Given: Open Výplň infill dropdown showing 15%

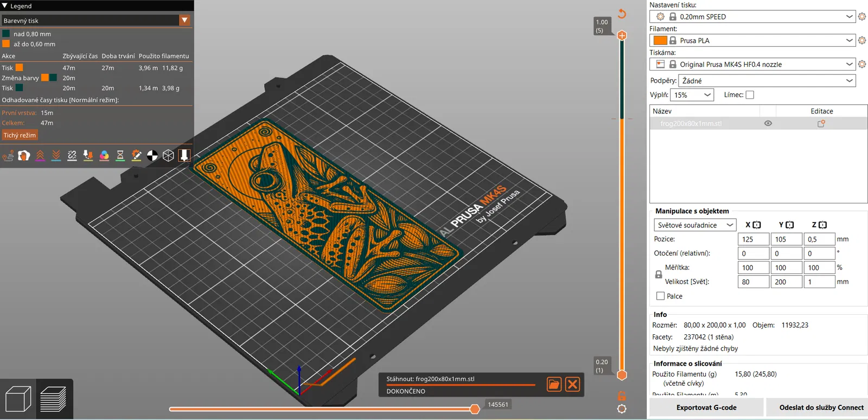Looking at the screenshot, I should click(x=692, y=95).
